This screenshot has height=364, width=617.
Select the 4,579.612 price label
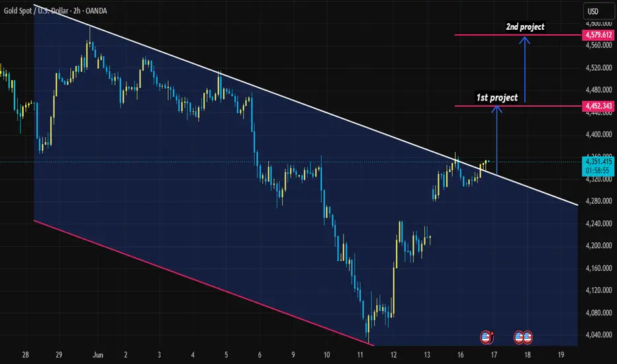coord(598,35)
